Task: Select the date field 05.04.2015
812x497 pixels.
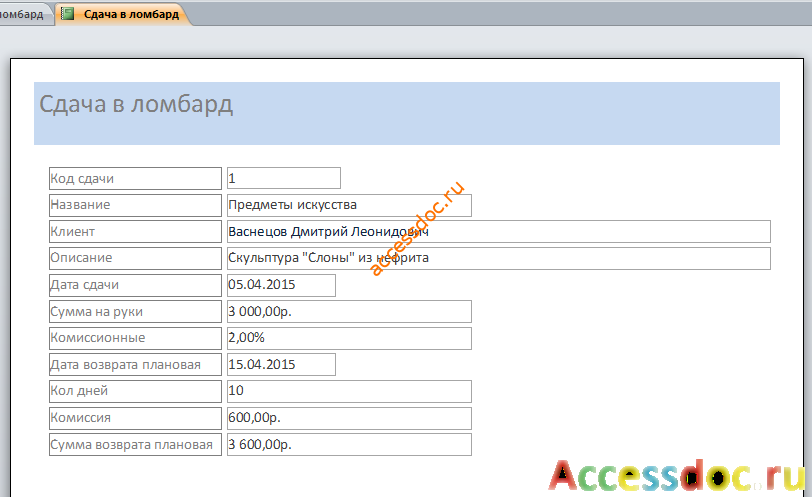Action: [x=281, y=285]
